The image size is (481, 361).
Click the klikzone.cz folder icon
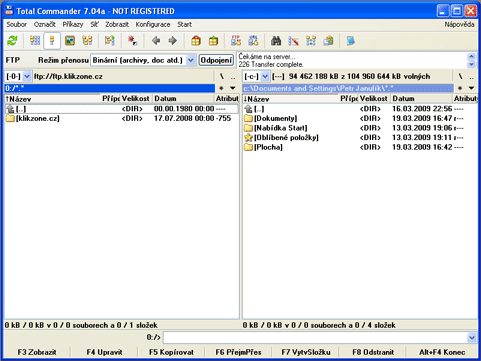click(x=10, y=118)
